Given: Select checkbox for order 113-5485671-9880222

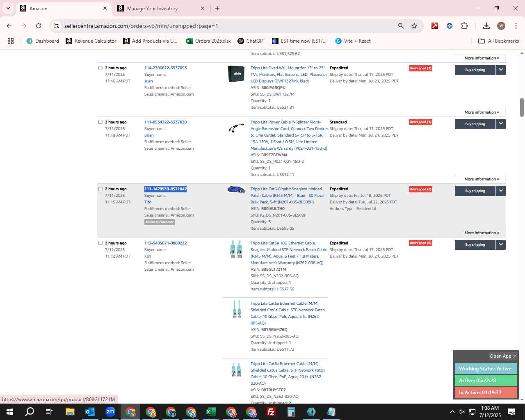Looking at the screenshot, I should click(x=100, y=243).
